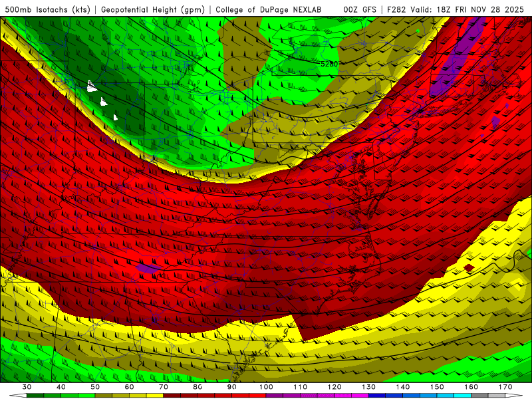Click the bright yellow swatch left of 70
The image size is (532, 399).
(155, 396)
